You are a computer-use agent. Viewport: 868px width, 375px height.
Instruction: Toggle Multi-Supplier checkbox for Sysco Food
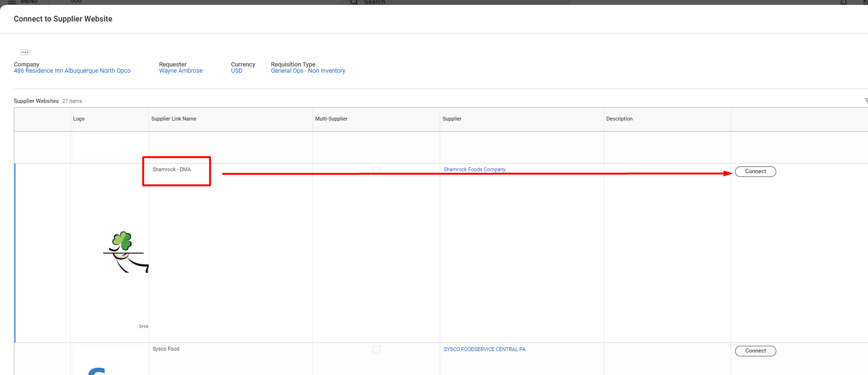(x=376, y=350)
